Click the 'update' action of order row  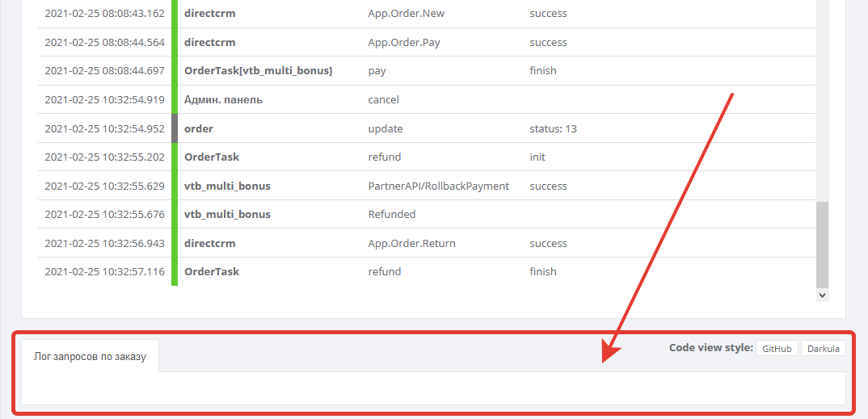[386, 129]
